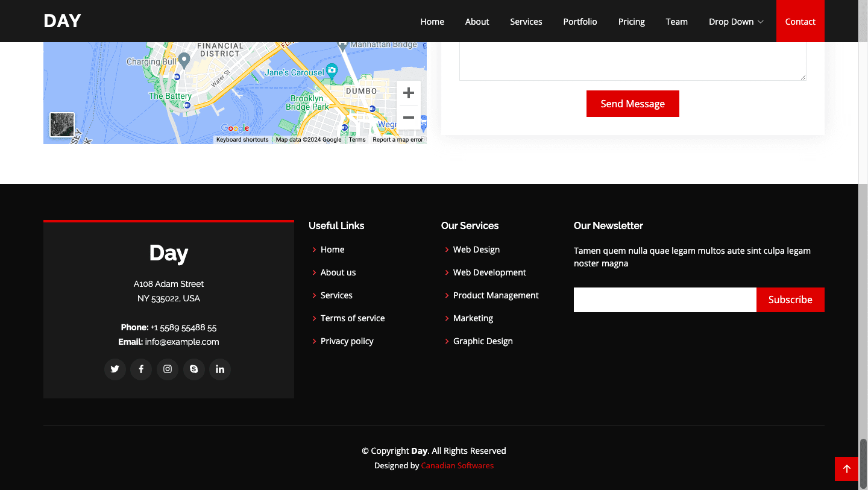Click the Facebook icon in footer
Viewport: 868px width, 490px height.
pos(141,369)
